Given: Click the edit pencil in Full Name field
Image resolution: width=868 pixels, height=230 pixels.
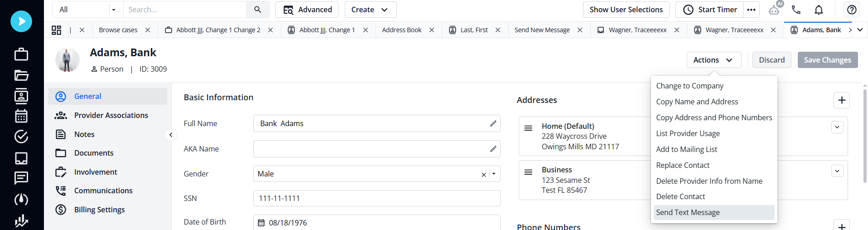Looking at the screenshot, I should click(x=493, y=123).
